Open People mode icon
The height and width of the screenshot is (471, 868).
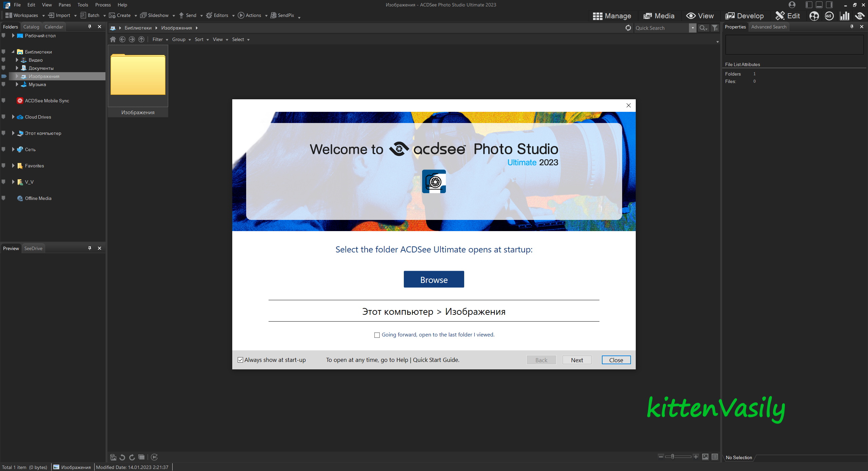point(814,16)
